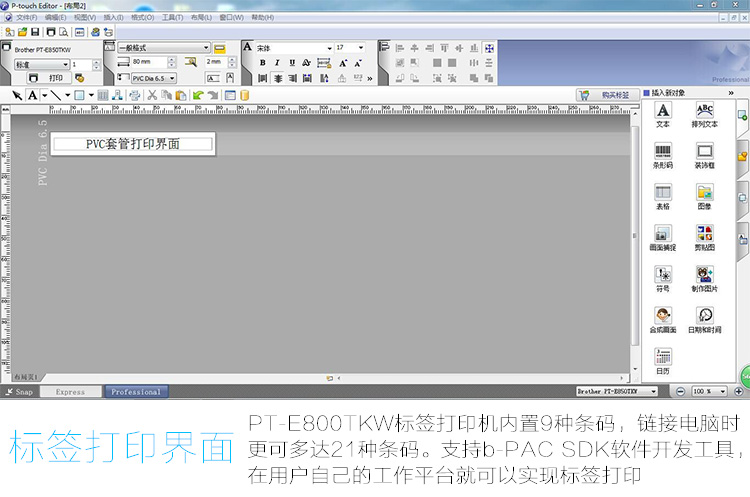This screenshot has height=497, width=750.
Task: Zoom in with plus icon
Action: coord(739,391)
